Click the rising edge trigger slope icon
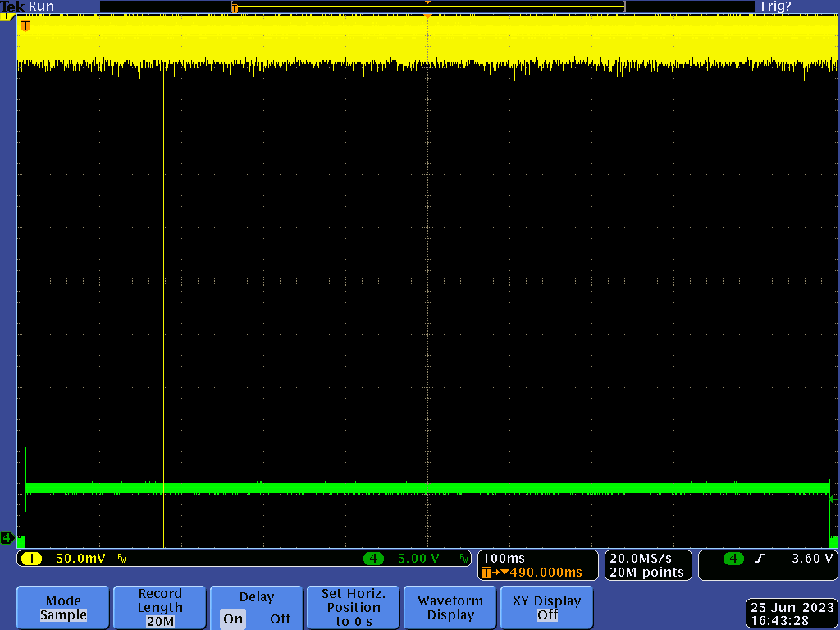 pos(760,559)
